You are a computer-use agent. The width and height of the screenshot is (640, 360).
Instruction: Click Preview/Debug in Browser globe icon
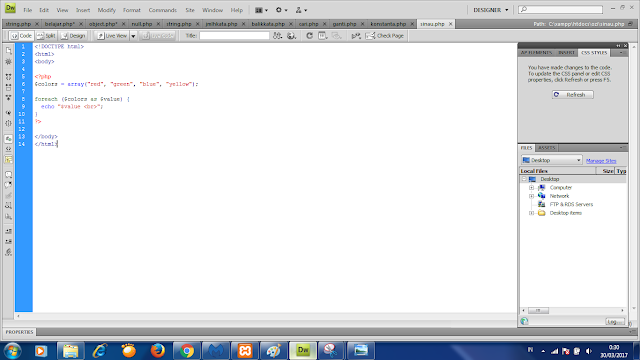coord(291,36)
